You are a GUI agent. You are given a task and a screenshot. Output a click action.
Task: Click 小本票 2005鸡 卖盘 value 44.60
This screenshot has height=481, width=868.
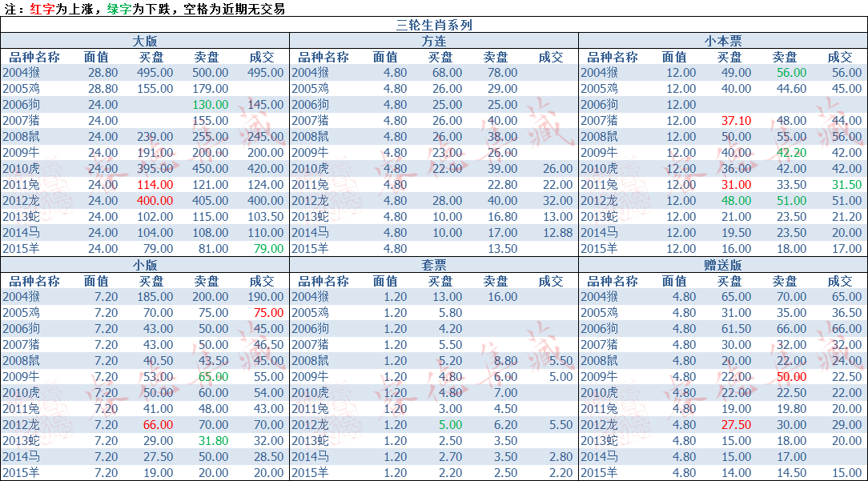(x=792, y=89)
